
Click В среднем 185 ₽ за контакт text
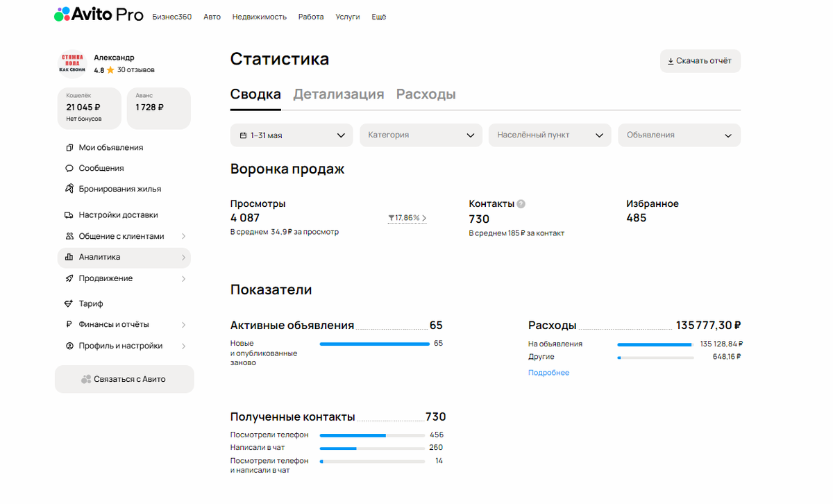point(516,233)
